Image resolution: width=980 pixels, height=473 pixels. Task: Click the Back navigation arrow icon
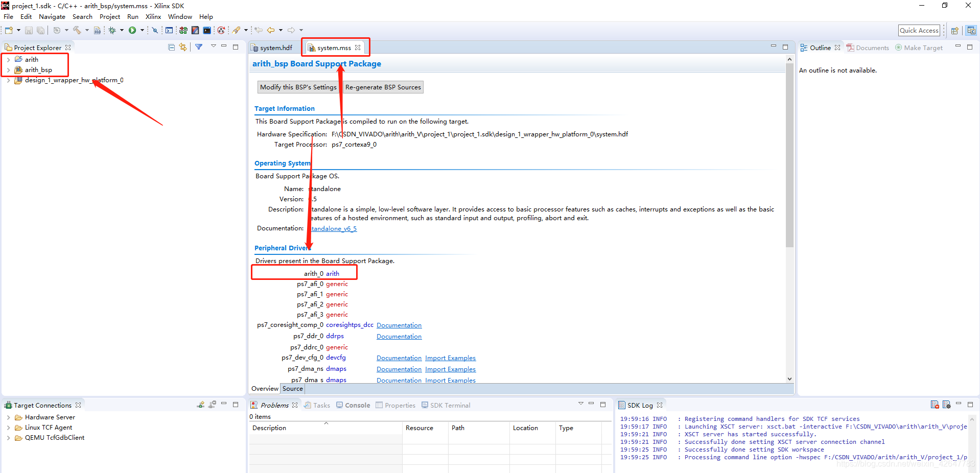(271, 30)
